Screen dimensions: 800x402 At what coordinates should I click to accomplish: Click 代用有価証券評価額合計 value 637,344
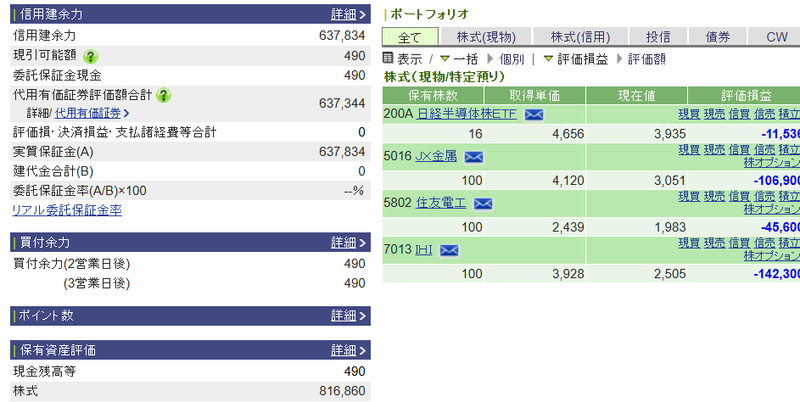coord(342,104)
